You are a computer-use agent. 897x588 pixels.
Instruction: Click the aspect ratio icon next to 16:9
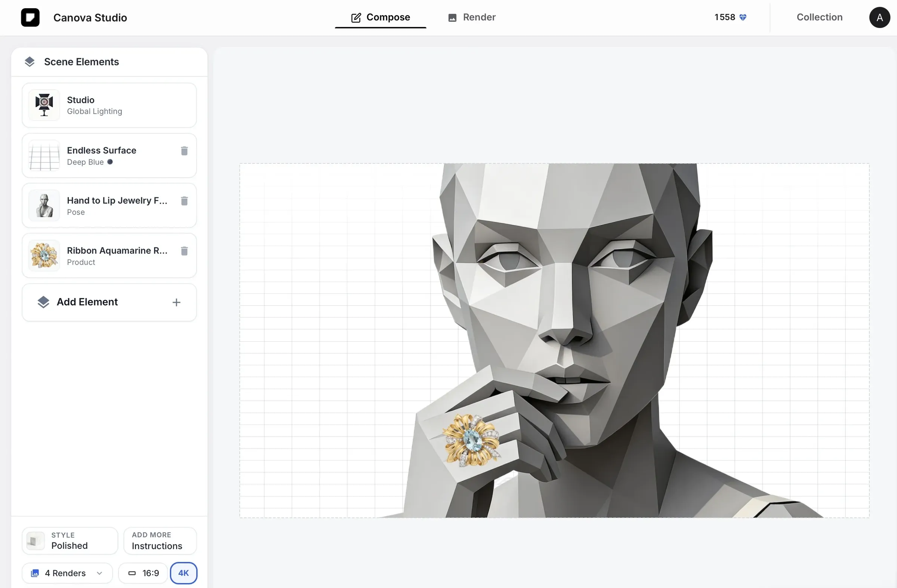(x=133, y=573)
